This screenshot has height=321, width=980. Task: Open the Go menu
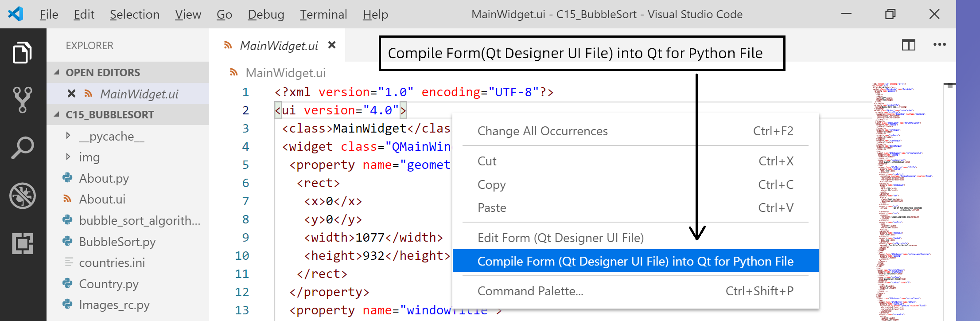[x=224, y=14]
